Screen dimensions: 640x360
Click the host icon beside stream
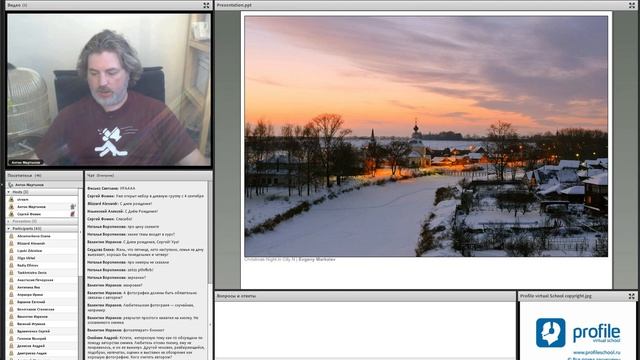[x=11, y=199]
